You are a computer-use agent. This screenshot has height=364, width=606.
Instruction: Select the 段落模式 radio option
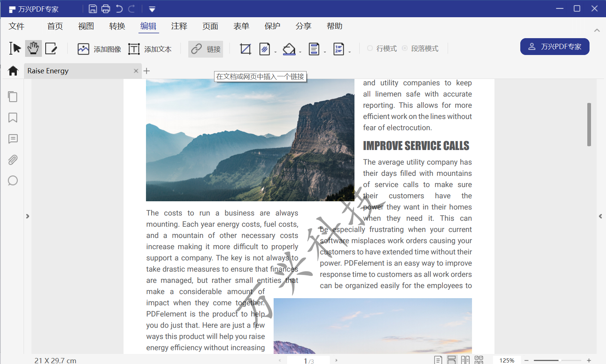tap(405, 48)
